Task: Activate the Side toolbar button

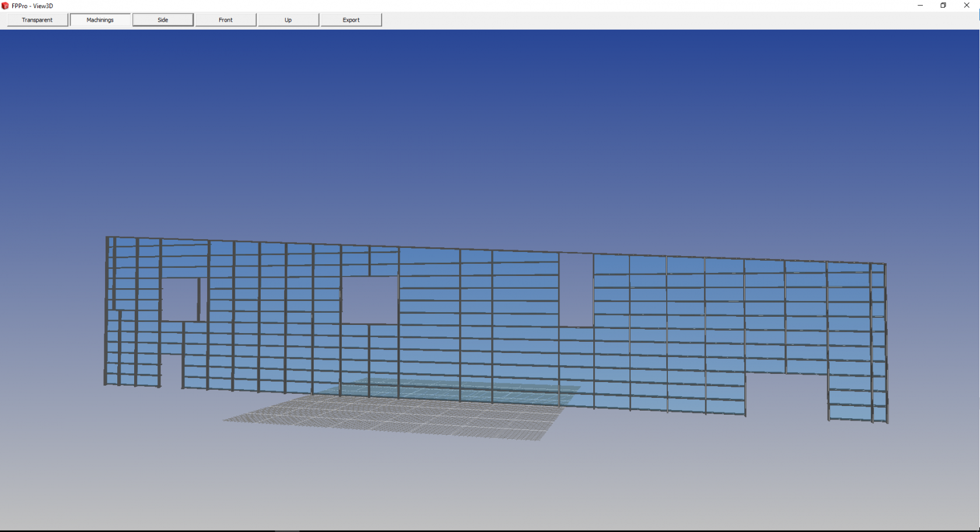Action: (163, 19)
